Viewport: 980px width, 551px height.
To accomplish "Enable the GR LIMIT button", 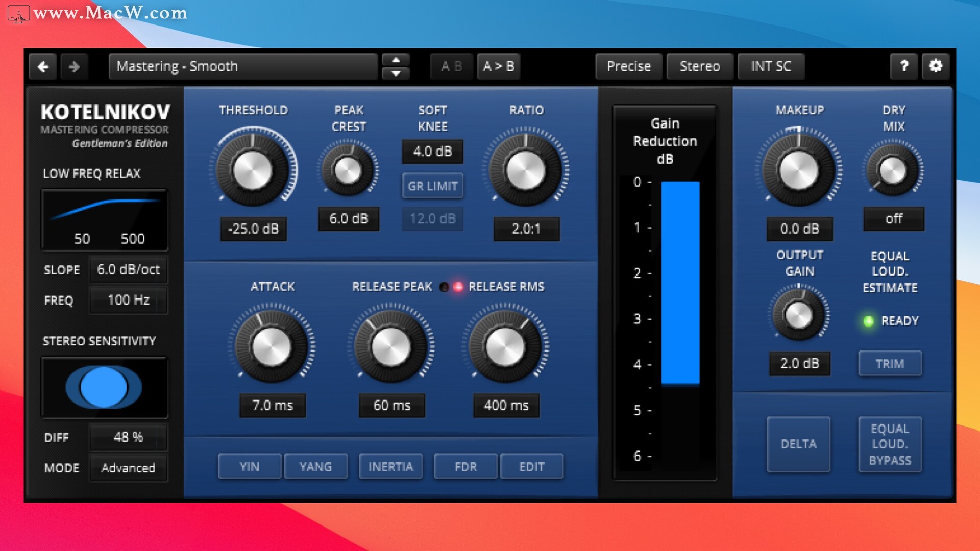I will [x=432, y=186].
